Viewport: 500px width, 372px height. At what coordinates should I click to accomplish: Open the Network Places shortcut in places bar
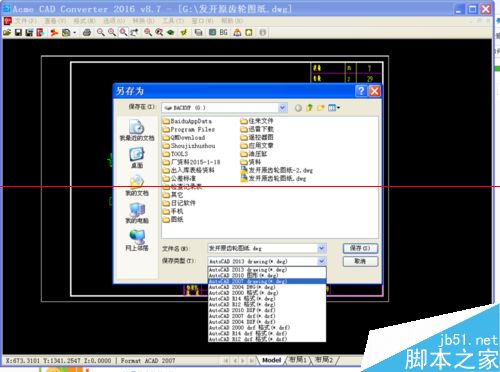pyautogui.click(x=137, y=241)
